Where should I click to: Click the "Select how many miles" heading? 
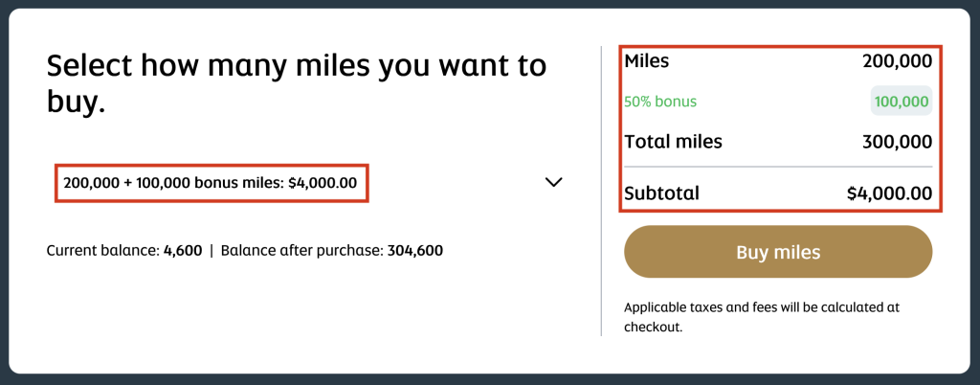(297, 83)
